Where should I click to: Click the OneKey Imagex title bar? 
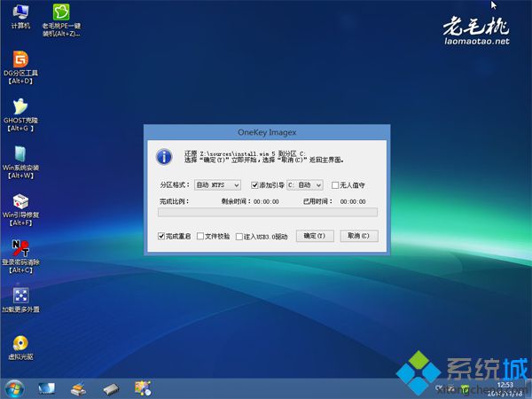267,132
